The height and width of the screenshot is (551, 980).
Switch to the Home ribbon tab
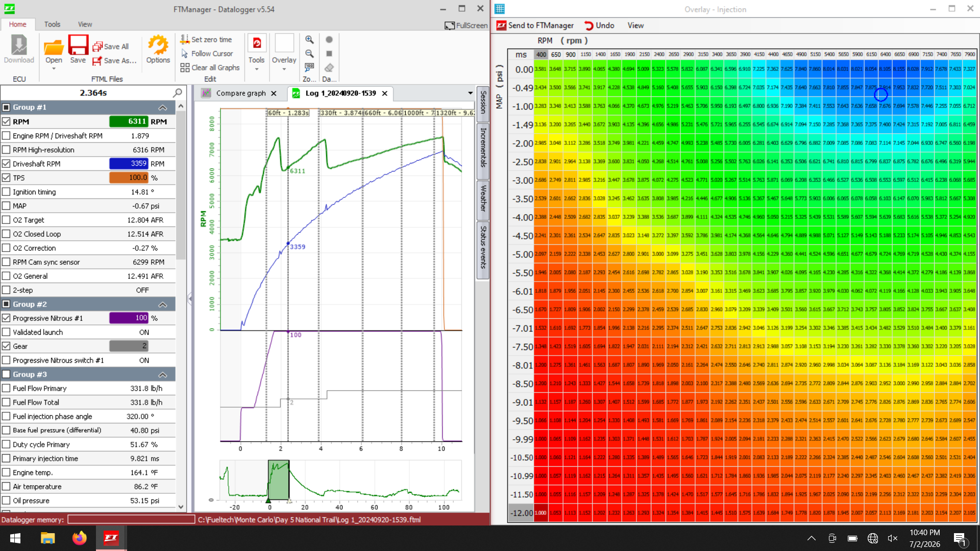(17, 24)
